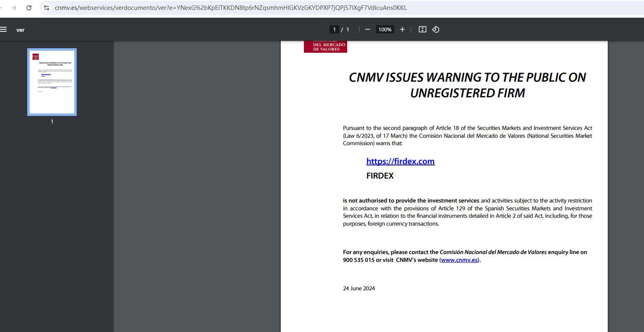Zoom out of the PDF
The width and height of the screenshot is (644, 332).
pos(368,29)
